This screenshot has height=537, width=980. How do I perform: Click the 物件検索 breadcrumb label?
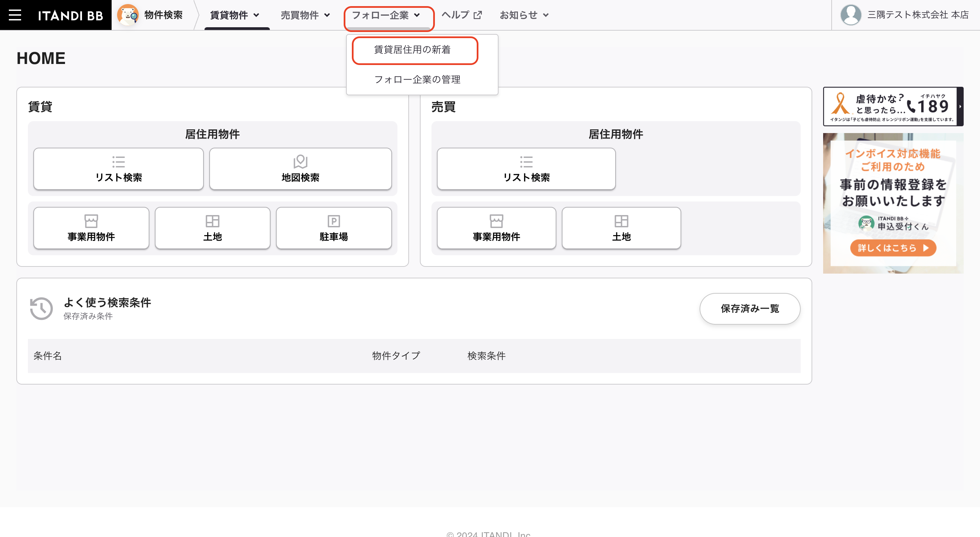164,15
